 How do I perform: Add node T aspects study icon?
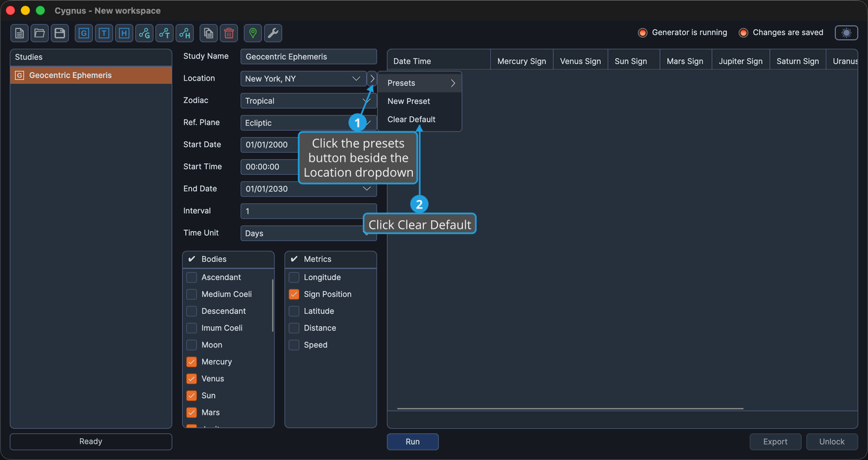(164, 33)
